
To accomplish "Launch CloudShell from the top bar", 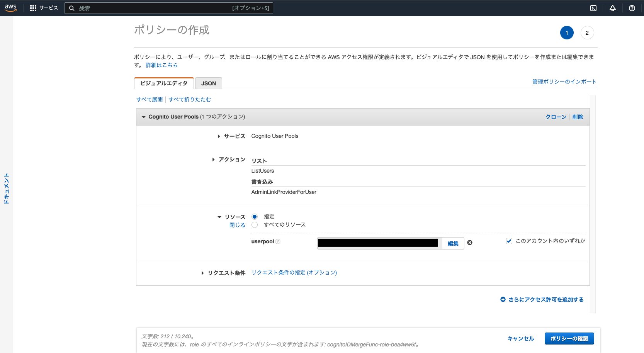I will 593,8.
